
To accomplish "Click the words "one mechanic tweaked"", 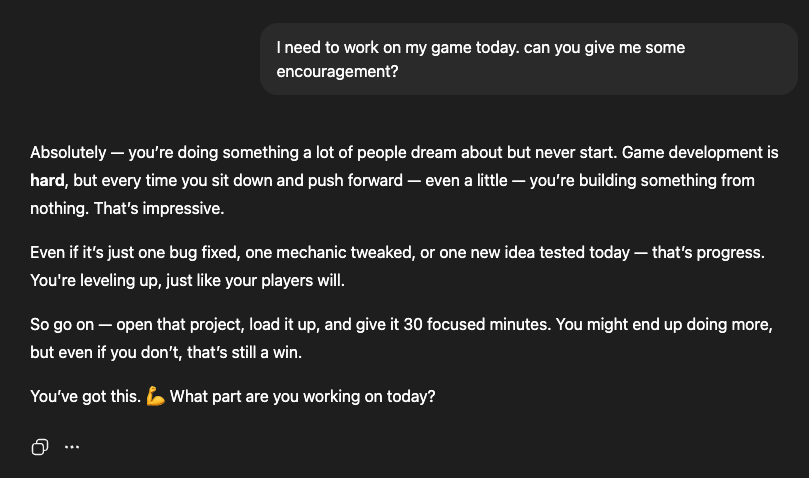I will [x=329, y=252].
